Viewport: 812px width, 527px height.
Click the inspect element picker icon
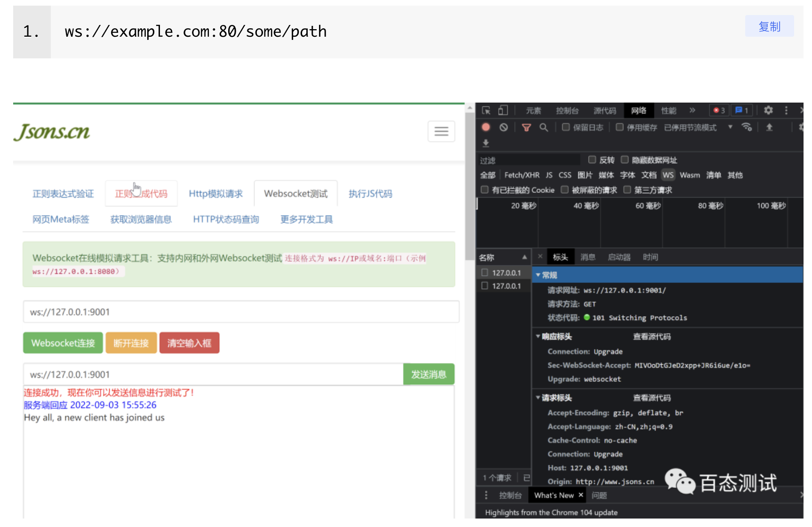[486, 111]
